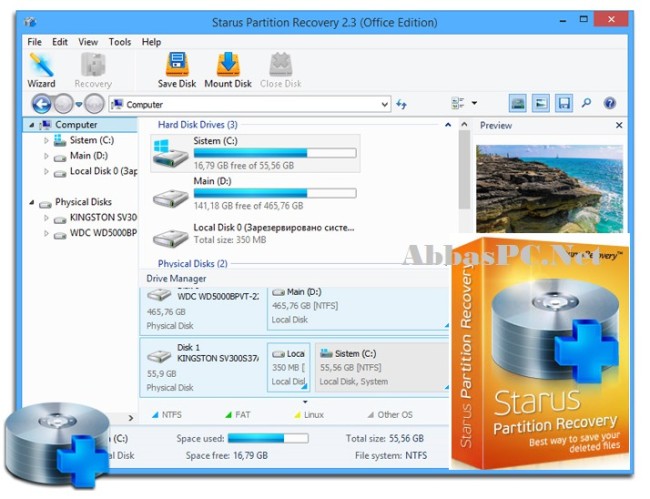Viewport: 650px width, 499px height.
Task: Expand Sistem (C:) in the tree
Action: (x=46, y=140)
